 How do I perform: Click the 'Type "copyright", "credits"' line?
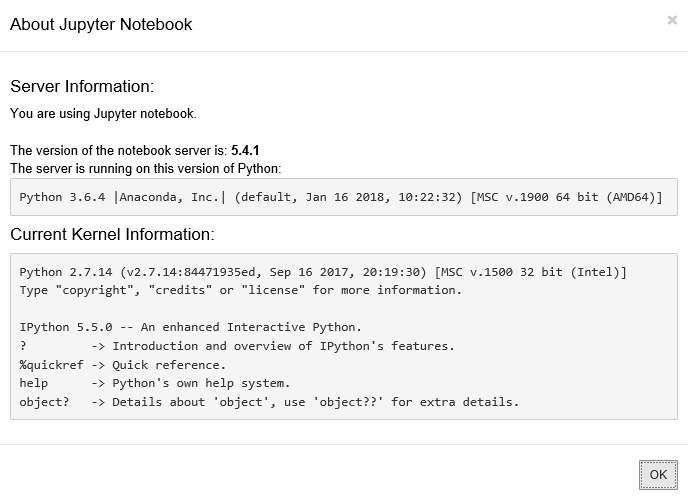[240, 290]
